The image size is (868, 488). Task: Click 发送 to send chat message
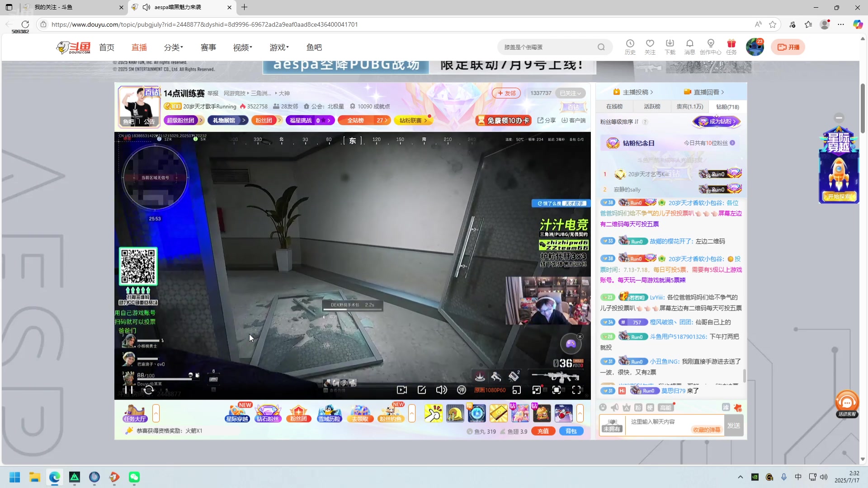733,426
